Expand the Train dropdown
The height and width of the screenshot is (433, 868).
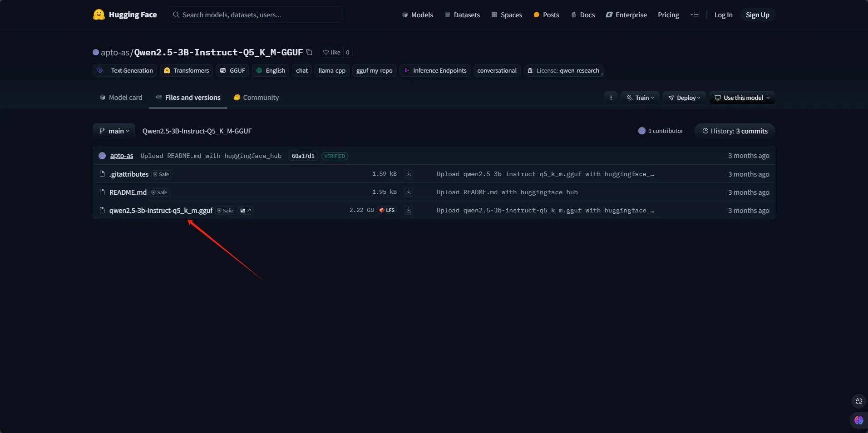pyautogui.click(x=640, y=98)
